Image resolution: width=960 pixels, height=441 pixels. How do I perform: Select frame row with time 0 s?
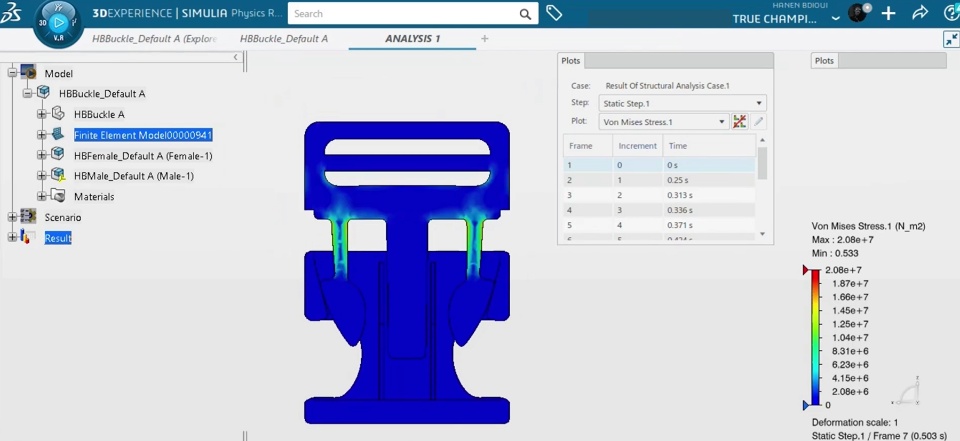659,165
